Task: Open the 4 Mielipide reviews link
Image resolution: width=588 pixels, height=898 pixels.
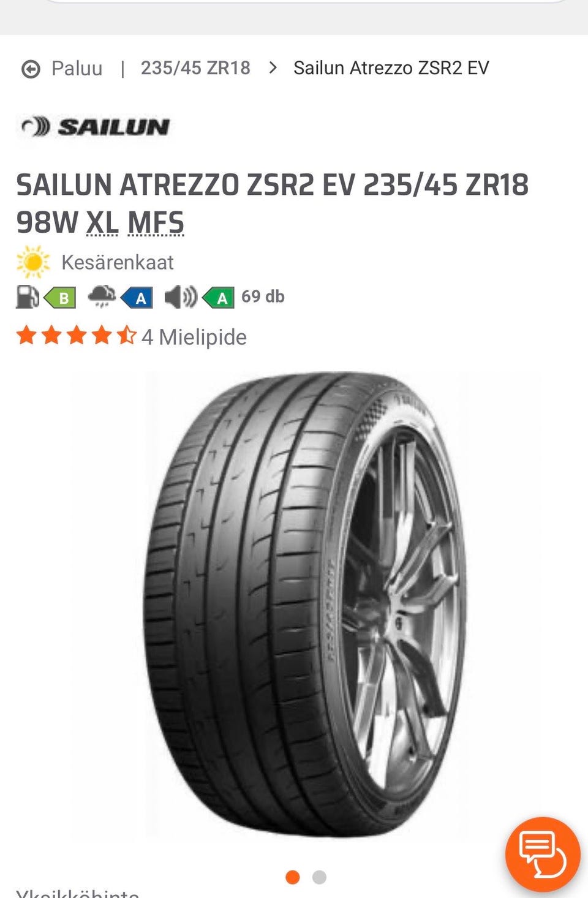Action: coord(194,337)
